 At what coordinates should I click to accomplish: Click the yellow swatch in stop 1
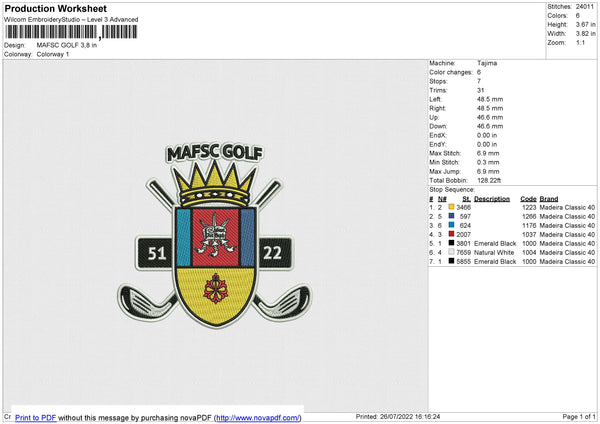[452, 207]
